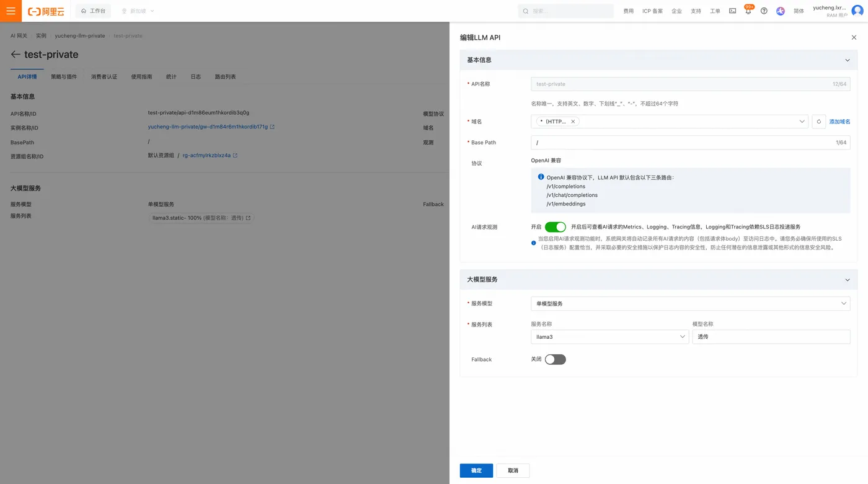Click the notification bell with 99+ badge
The image size is (868, 484).
pos(748,11)
